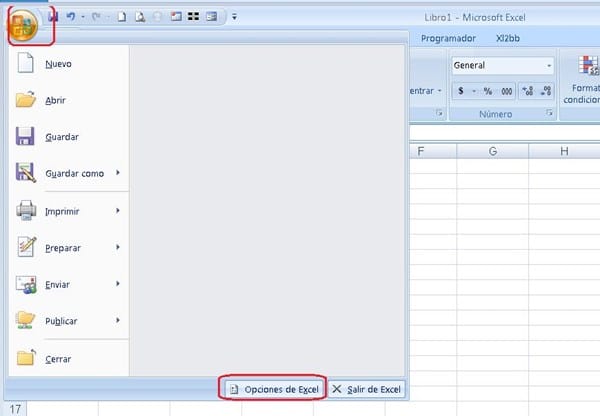Click the round Office button
Viewport: 600px width, 416px height.
(23, 26)
